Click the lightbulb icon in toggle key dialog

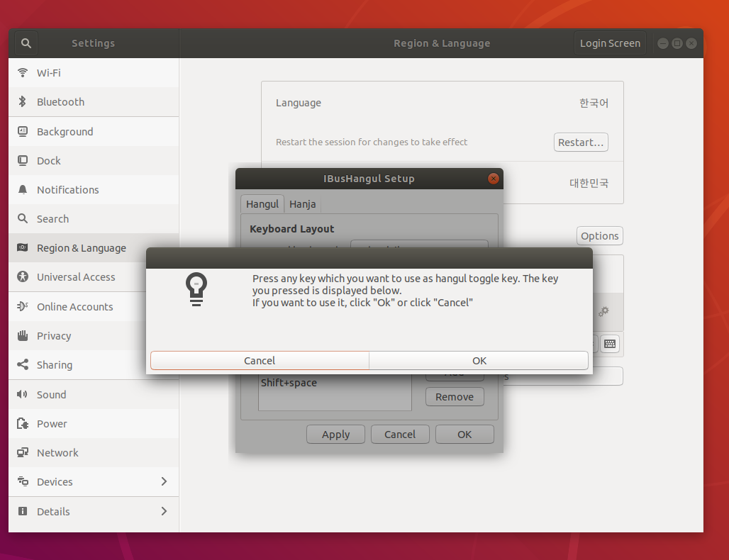click(196, 289)
